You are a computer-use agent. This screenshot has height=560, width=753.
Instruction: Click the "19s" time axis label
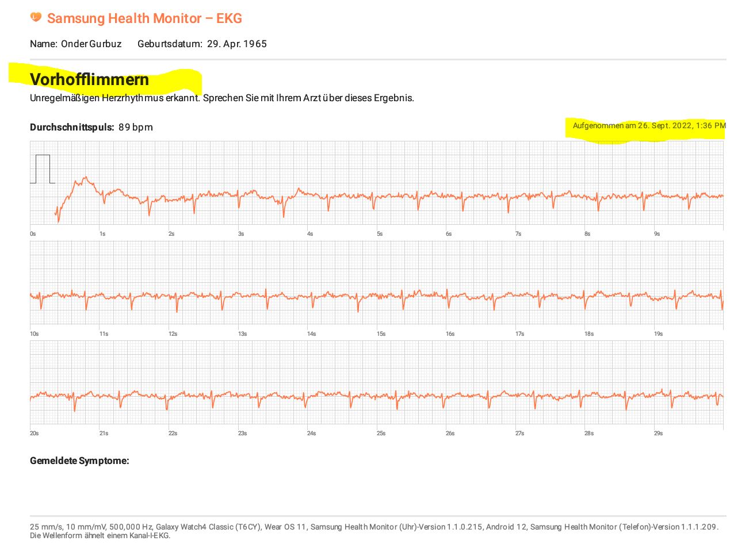coord(658,333)
